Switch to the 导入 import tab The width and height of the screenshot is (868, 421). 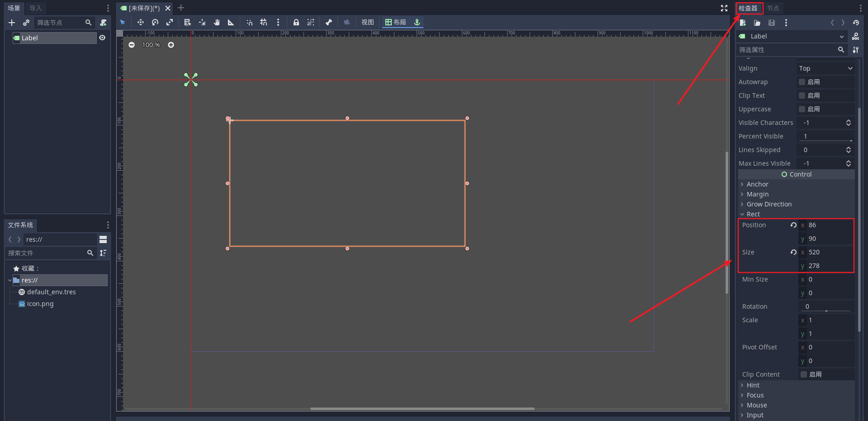(x=35, y=8)
